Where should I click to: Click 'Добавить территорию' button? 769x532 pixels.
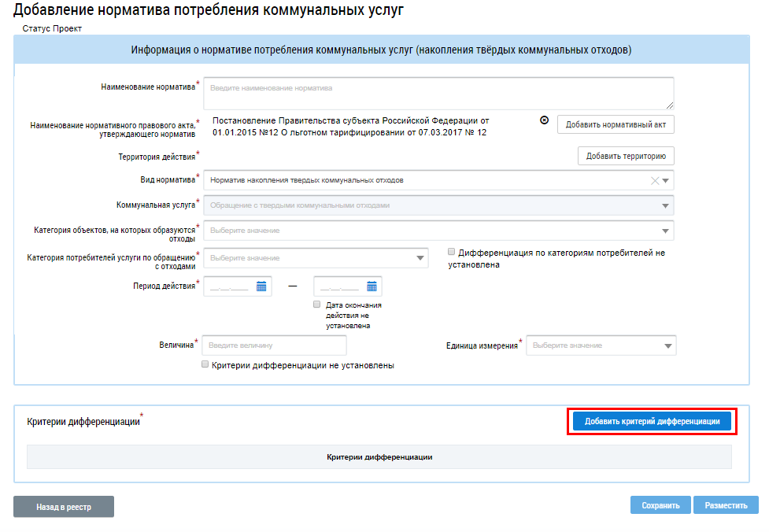(626, 156)
